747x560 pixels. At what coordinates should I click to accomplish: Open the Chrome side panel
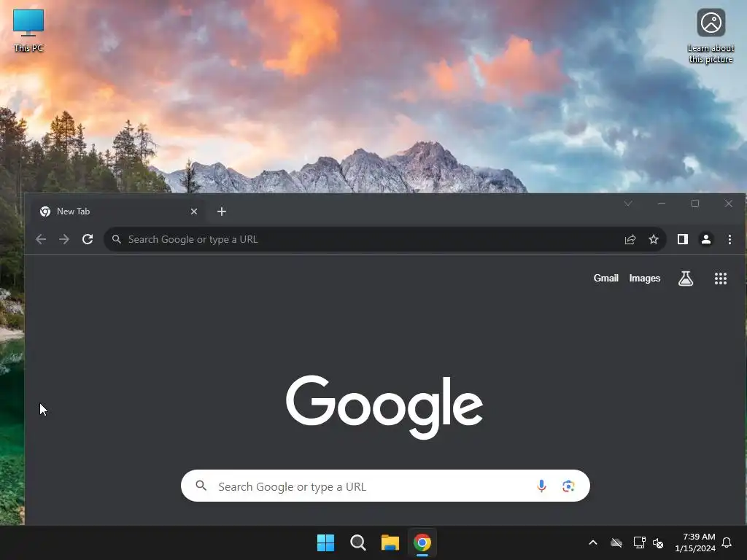683,239
